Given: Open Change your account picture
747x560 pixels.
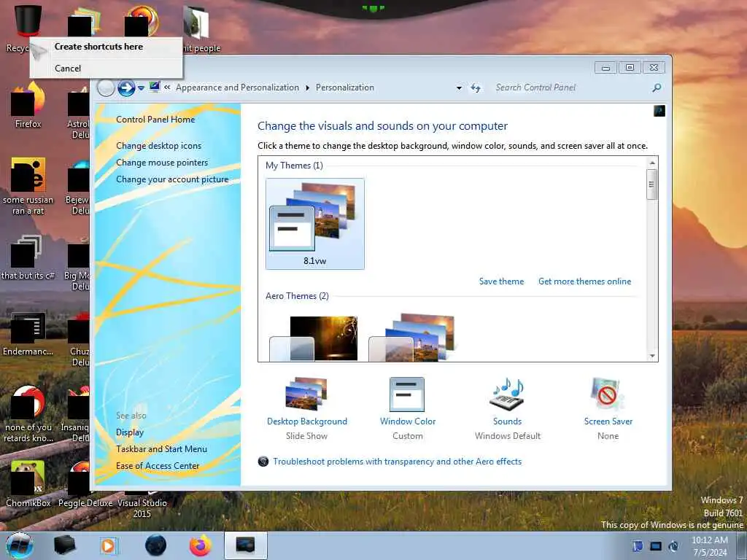Looking at the screenshot, I should 172,179.
